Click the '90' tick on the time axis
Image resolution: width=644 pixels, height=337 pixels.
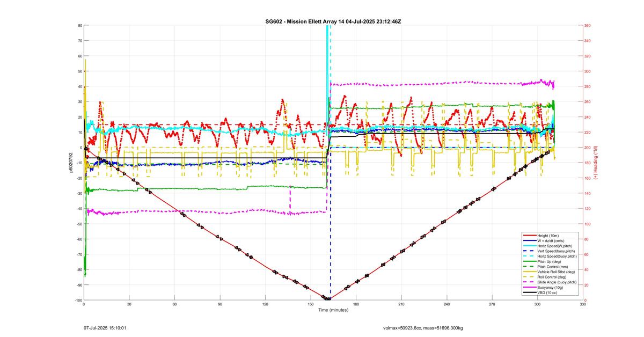tap(220, 304)
